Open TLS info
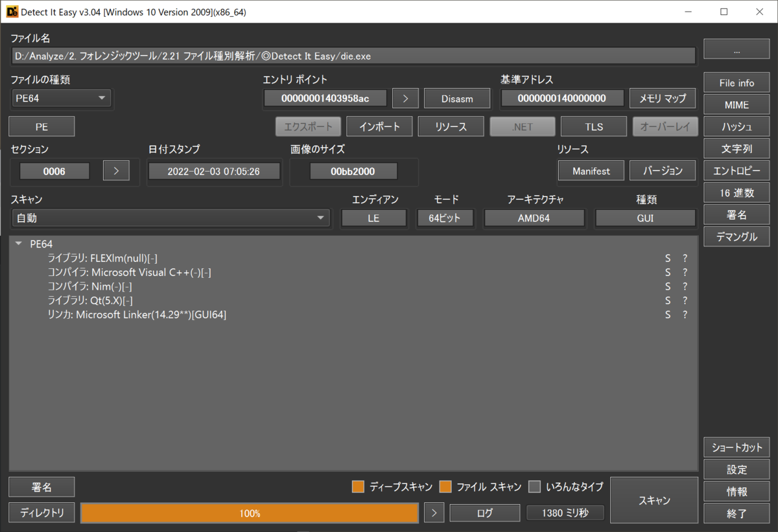The height and width of the screenshot is (532, 778). [594, 127]
